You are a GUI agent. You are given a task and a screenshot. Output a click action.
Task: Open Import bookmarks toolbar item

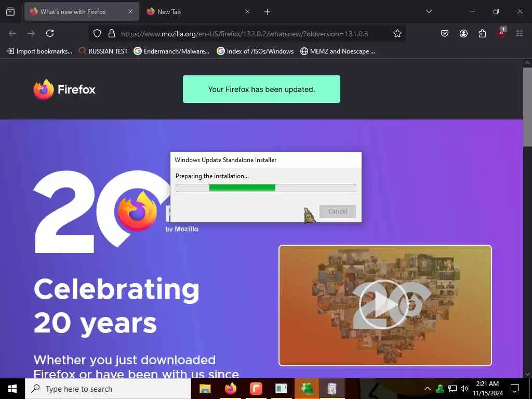tap(39, 51)
